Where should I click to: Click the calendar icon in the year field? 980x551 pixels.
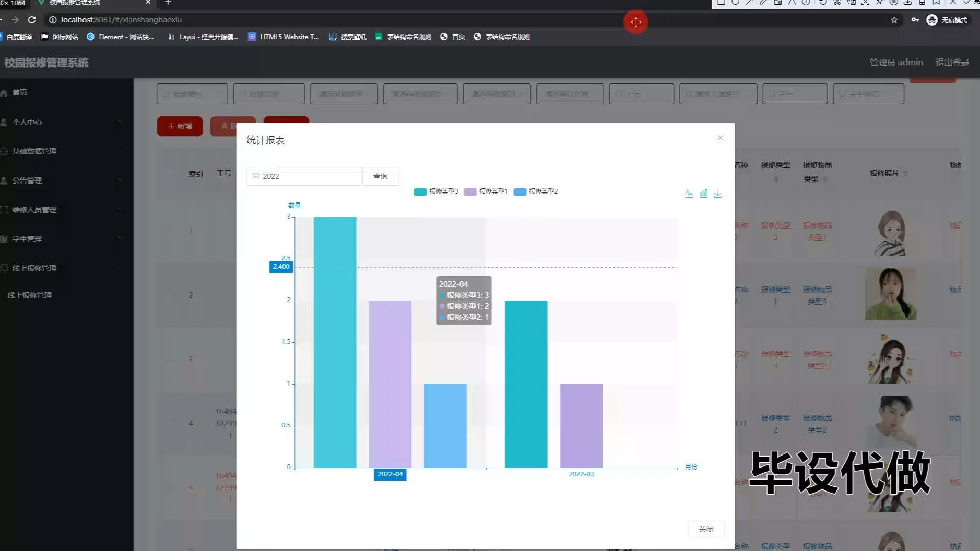point(256,176)
